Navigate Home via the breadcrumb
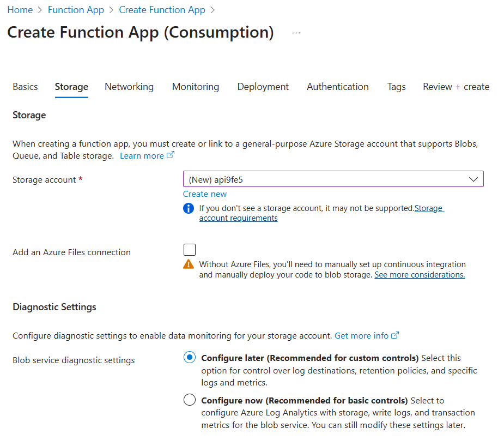The width and height of the screenshot is (504, 446). tap(20, 9)
